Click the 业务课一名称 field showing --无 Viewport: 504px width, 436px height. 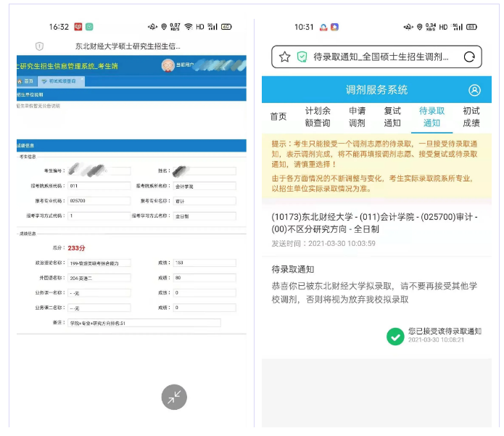99,293
